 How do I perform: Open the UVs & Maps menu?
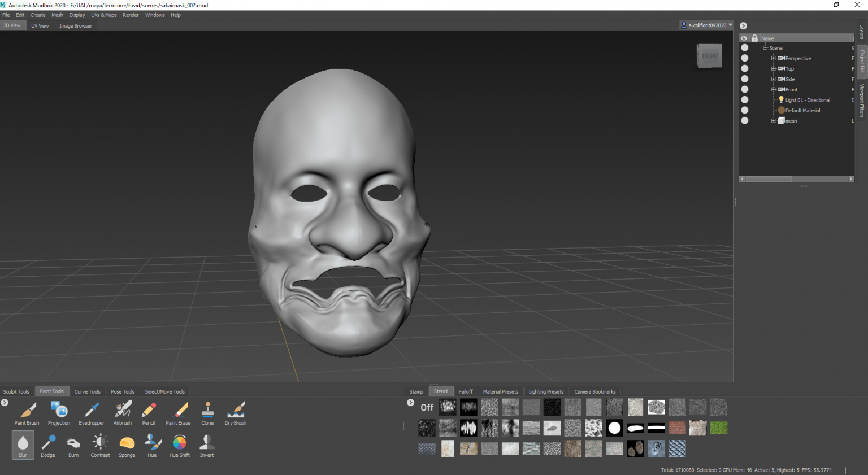coord(103,15)
